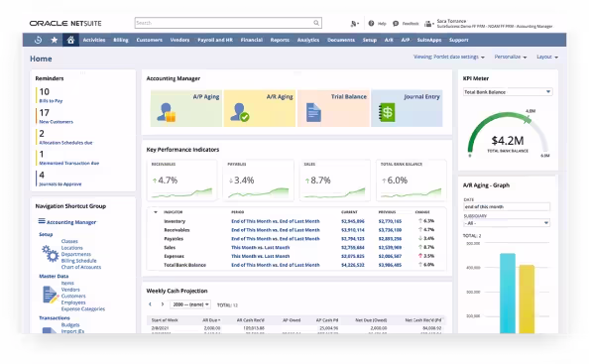Go to the Home house icon

[x=70, y=40]
